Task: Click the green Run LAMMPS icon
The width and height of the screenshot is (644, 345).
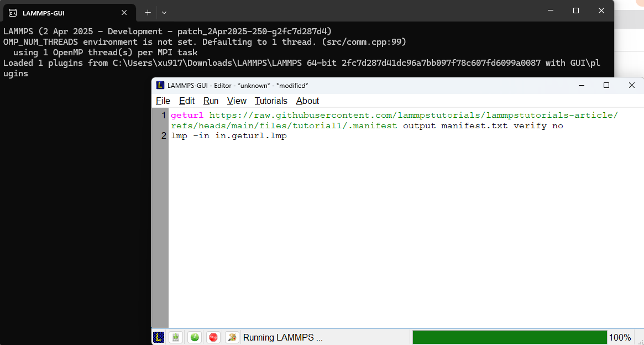Action: 194,337
